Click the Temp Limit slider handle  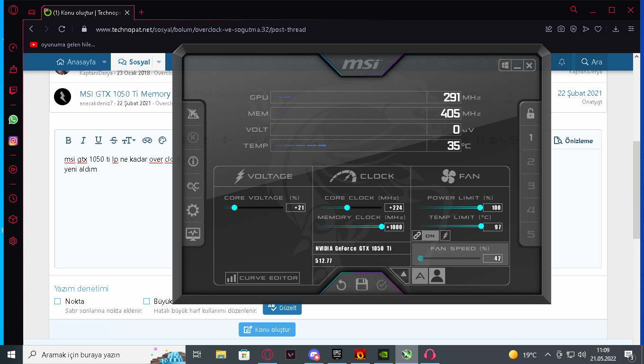[x=481, y=227]
